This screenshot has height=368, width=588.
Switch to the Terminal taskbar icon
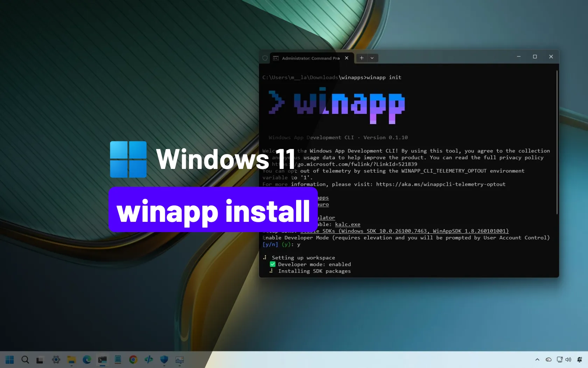pyautogui.click(x=102, y=360)
